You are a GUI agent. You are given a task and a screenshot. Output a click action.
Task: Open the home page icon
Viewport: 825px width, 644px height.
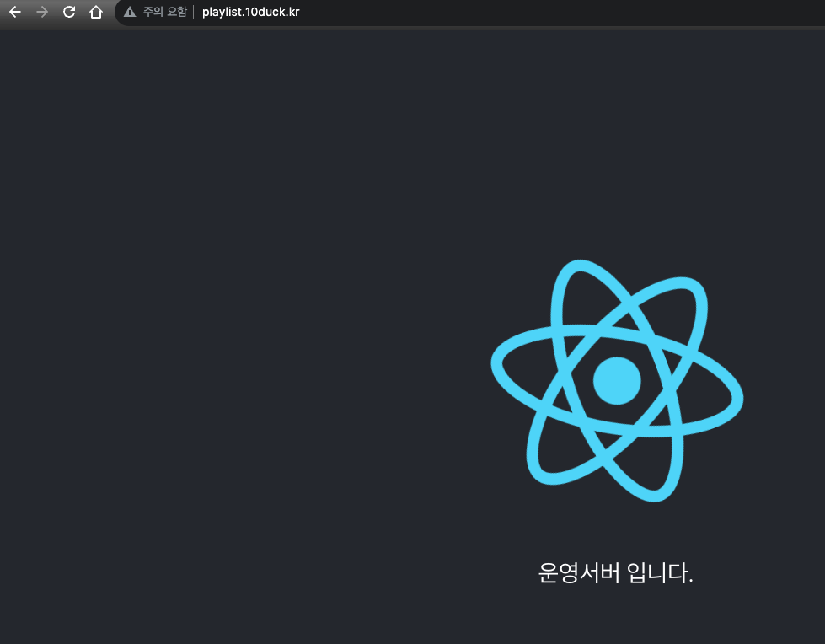(x=96, y=12)
